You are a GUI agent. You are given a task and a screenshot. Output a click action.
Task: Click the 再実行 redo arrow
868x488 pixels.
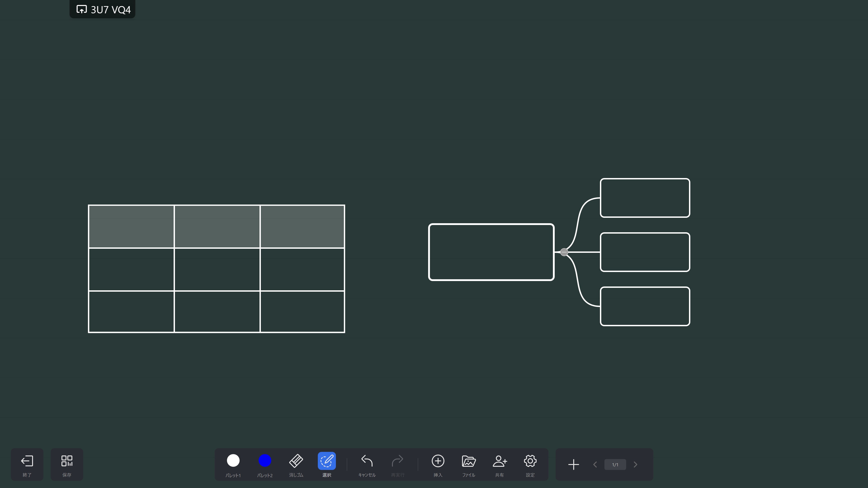[397, 461]
